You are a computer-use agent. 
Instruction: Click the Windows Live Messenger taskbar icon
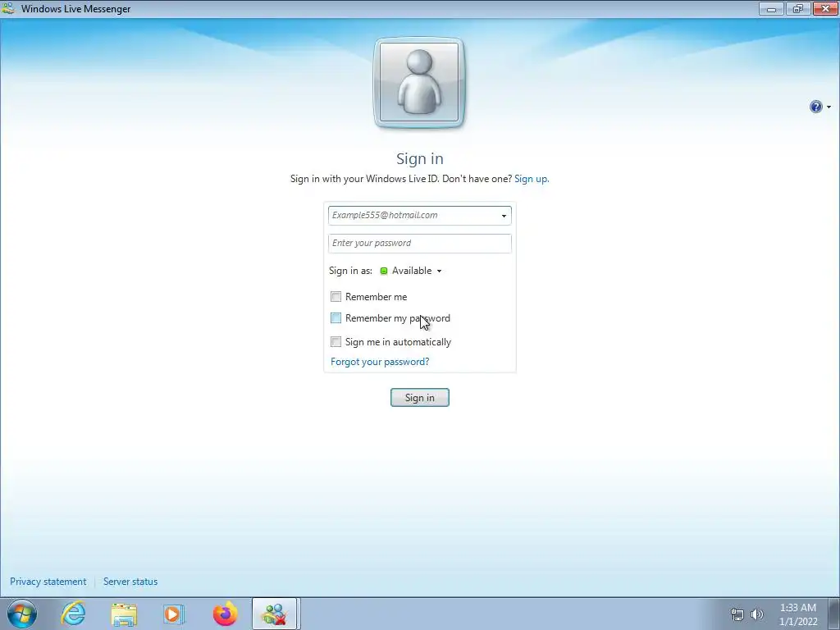274,614
